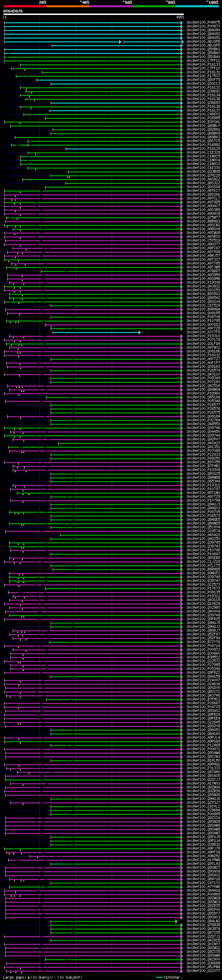
Task: Select the UniRef100_Q38692 label
Action: tap(203, 91)
